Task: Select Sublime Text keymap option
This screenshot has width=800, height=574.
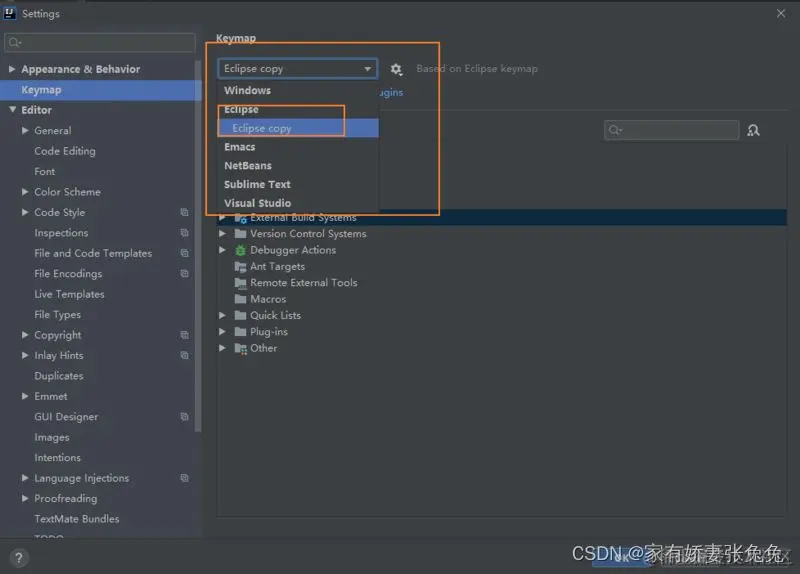Action: [x=298, y=184]
